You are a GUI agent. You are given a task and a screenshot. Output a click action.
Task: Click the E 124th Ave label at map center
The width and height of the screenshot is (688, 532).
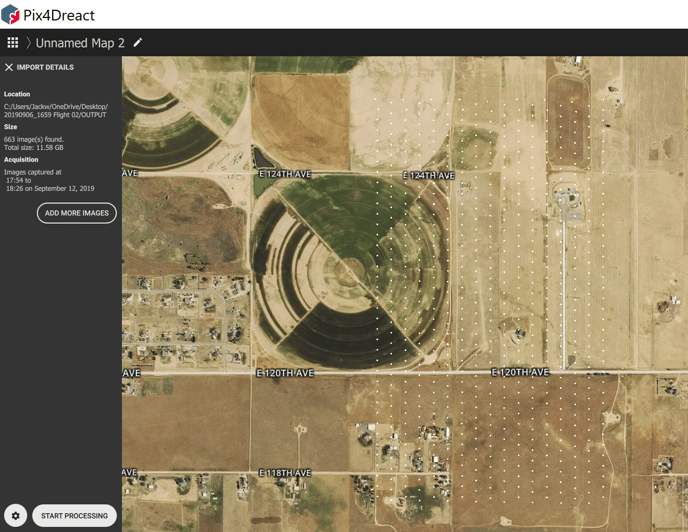[428, 175]
